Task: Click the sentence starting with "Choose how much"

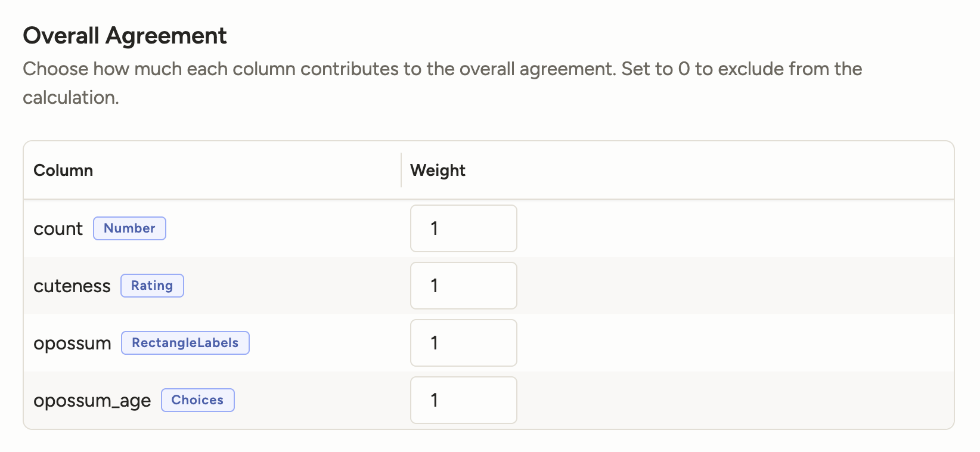Action: [318, 69]
